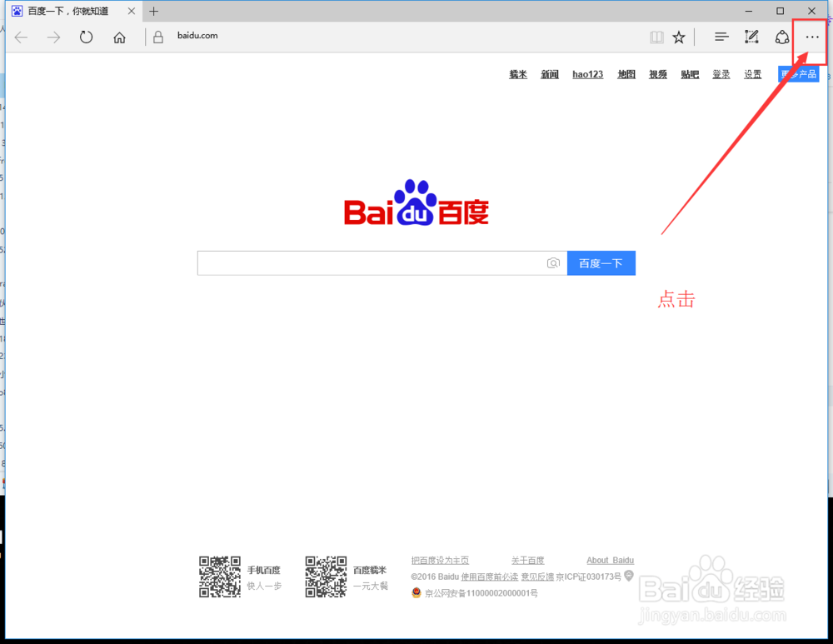This screenshot has width=833, height=644.
Task: Click the 更多产品 button
Action: tap(799, 74)
